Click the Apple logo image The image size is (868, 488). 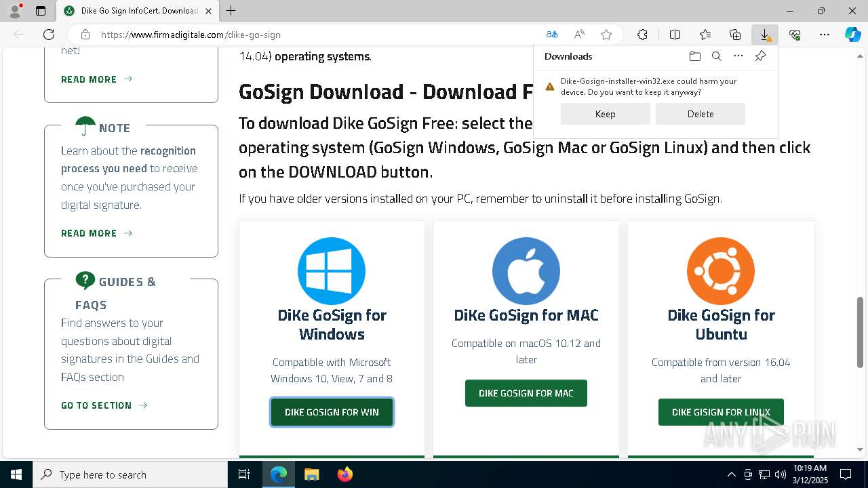pos(526,271)
